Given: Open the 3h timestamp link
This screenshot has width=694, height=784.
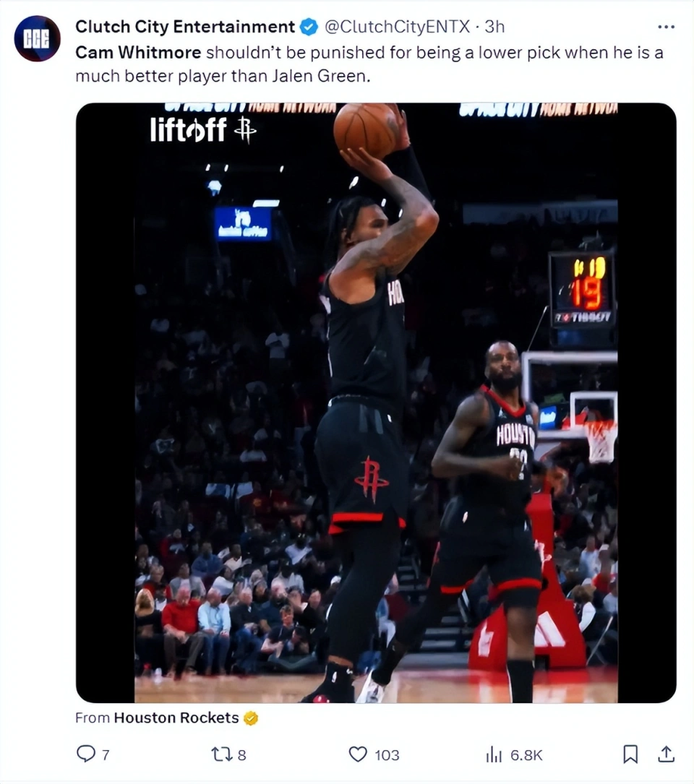Looking at the screenshot, I should coord(495,27).
